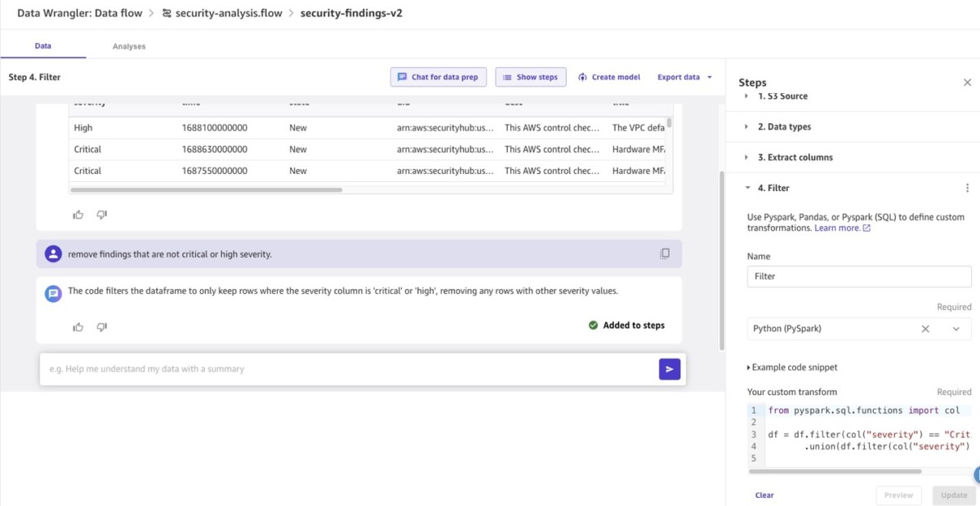
Task: Click the user chat avatar icon
Action: click(x=53, y=254)
